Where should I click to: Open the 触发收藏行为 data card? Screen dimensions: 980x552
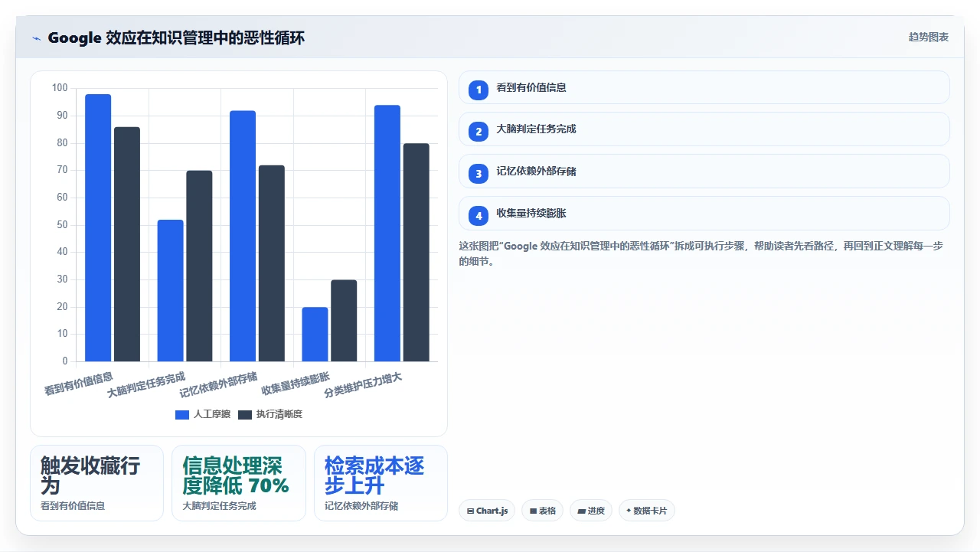coord(96,483)
